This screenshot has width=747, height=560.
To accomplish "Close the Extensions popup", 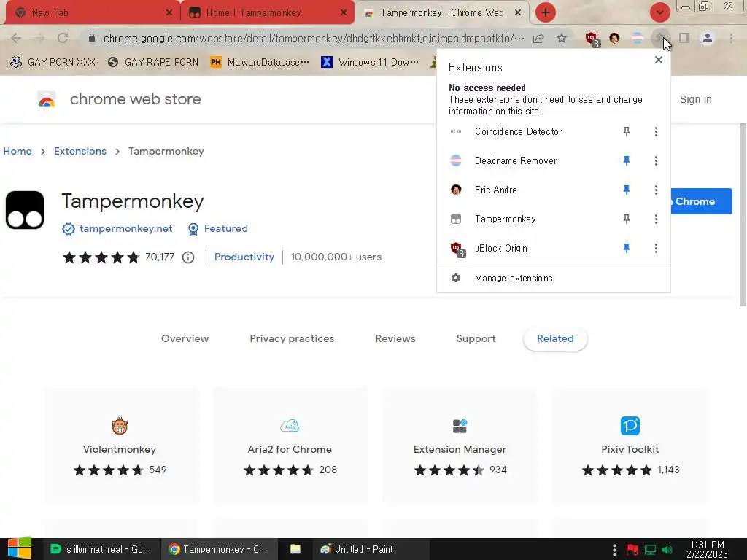I will 659,60.
